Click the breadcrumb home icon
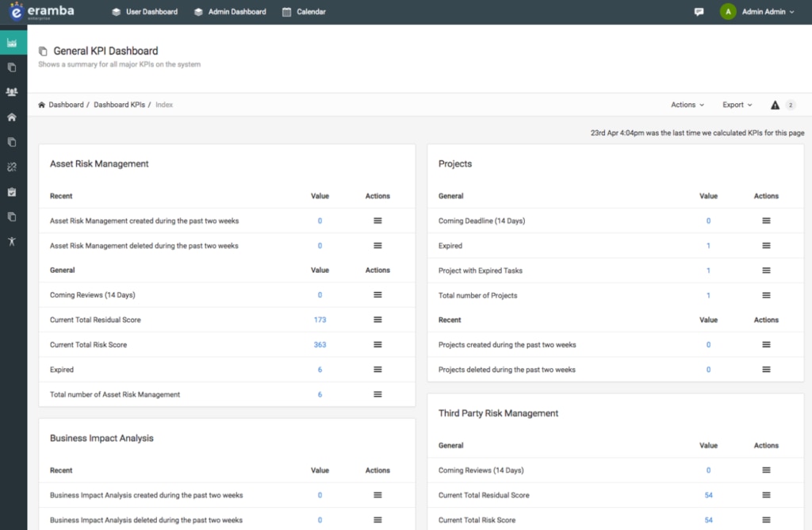 (41, 105)
